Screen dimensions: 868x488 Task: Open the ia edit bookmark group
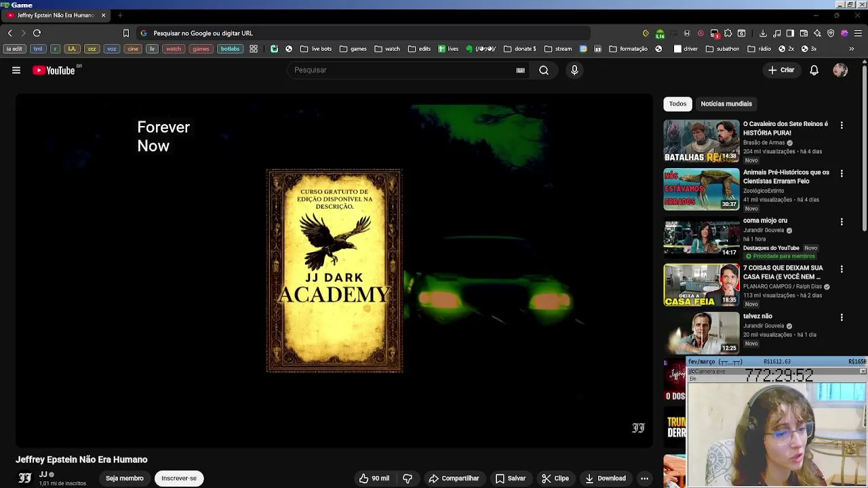14,49
